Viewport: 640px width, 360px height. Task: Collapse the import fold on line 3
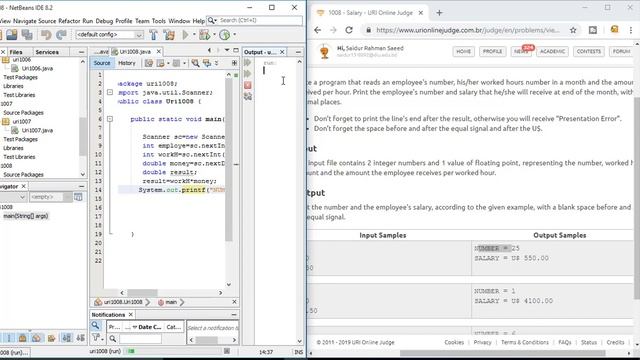pos(110,93)
